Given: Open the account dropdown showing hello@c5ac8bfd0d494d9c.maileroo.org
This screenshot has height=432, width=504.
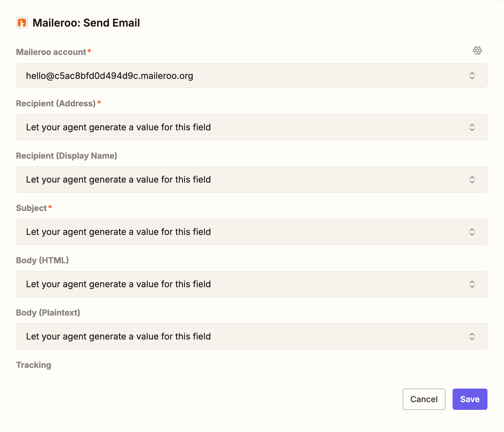Looking at the screenshot, I should [236, 76].
